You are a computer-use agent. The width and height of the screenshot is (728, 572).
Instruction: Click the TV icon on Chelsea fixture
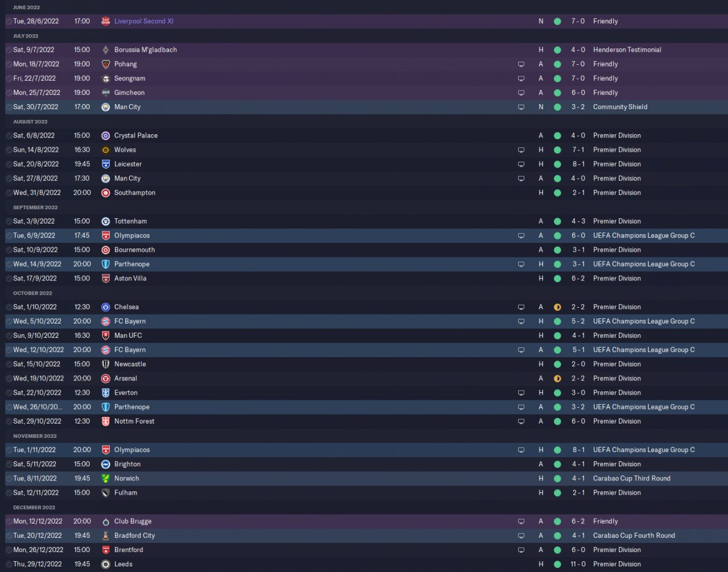pos(521,307)
